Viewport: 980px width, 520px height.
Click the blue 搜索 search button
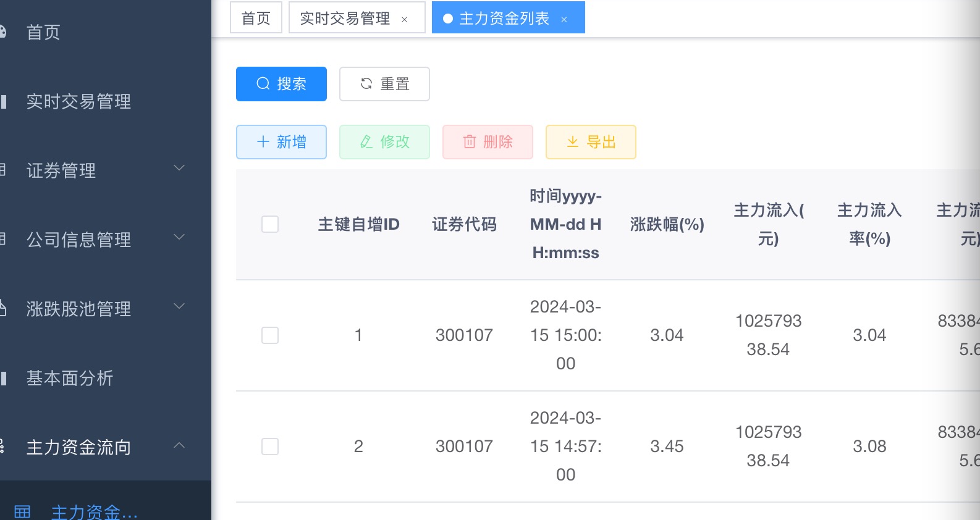(281, 84)
